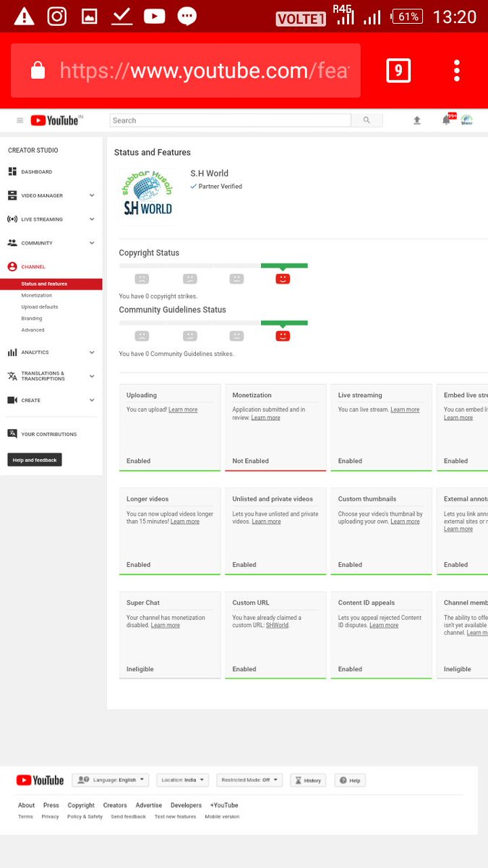Screen dimensions: 488x868
Task: Click green Community Guidelines Status bar segment
Action: 284,323
